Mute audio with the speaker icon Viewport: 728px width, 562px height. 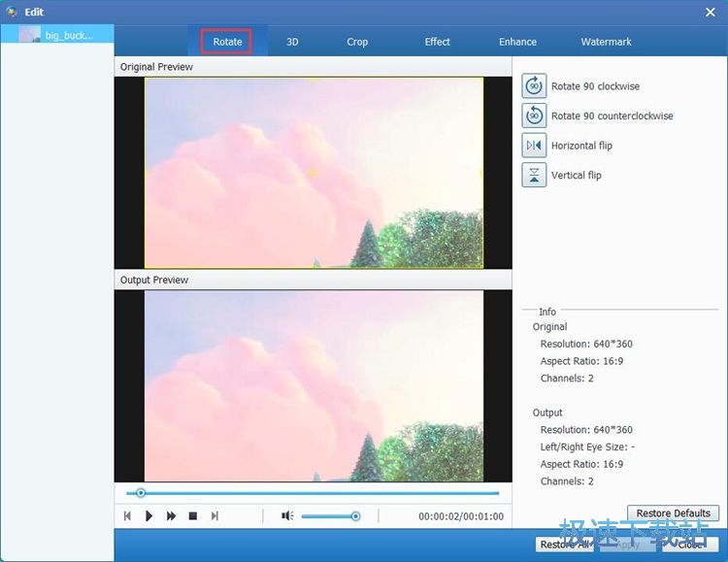[287, 516]
